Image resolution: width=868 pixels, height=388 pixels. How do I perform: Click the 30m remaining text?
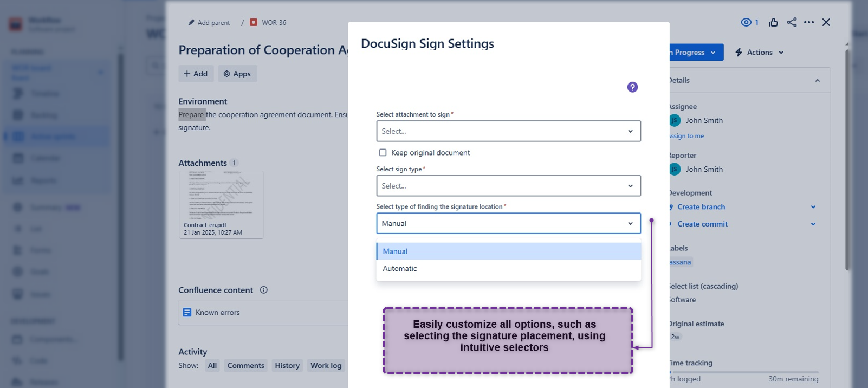793,379
